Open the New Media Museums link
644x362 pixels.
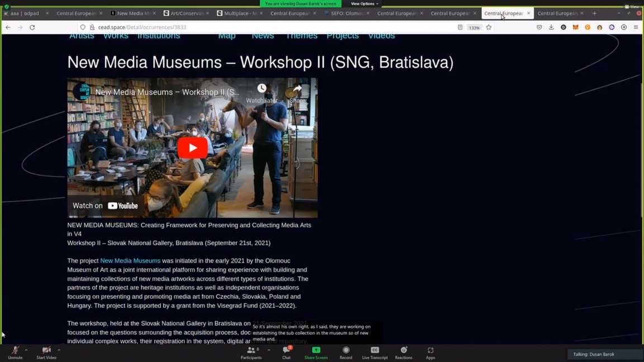pyautogui.click(x=130, y=261)
